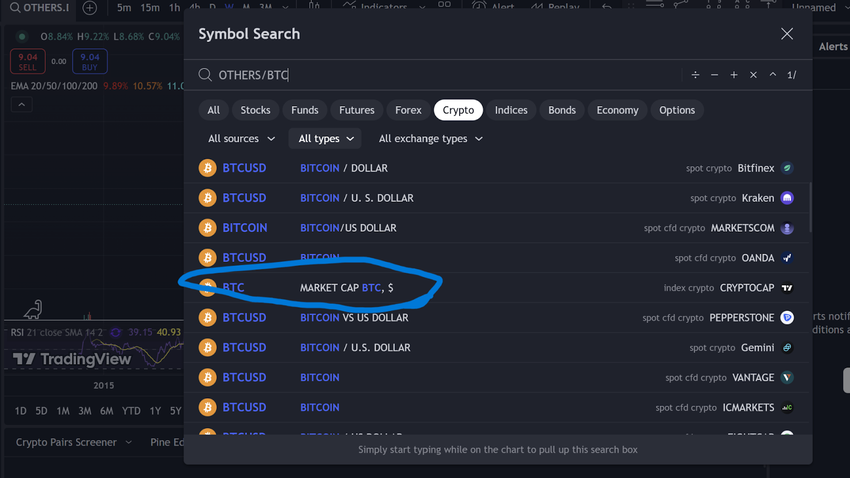
Task: Insert the minus operator symbol
Action: point(714,75)
